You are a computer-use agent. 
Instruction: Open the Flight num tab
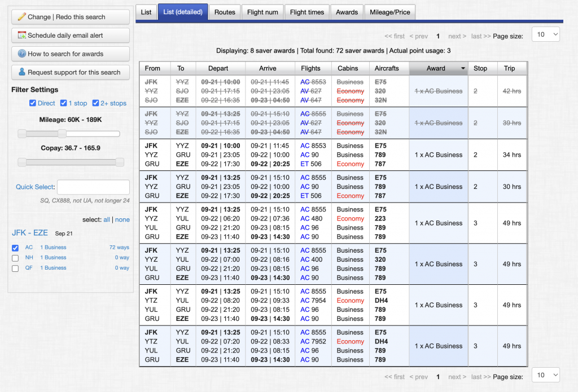(x=262, y=12)
